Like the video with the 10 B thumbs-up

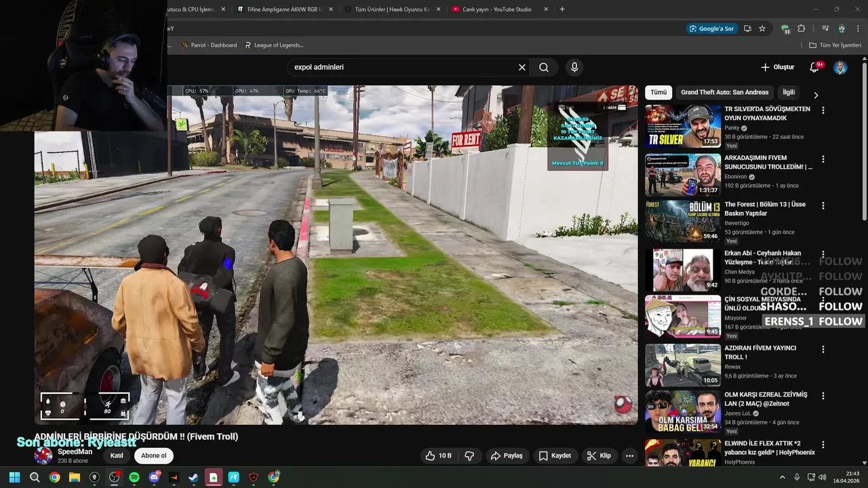[x=439, y=455]
